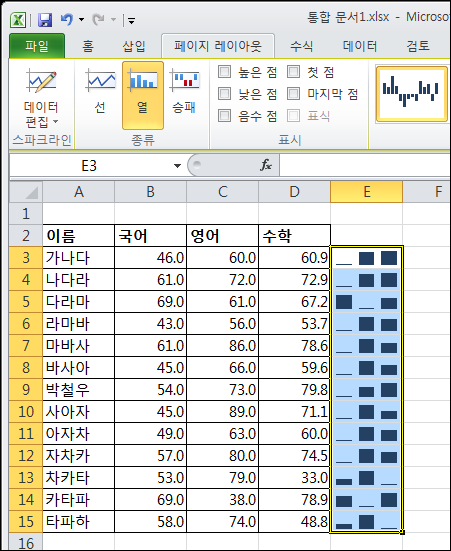Open the Customize Quick Access Toolbar dropdown

(x=131, y=21)
